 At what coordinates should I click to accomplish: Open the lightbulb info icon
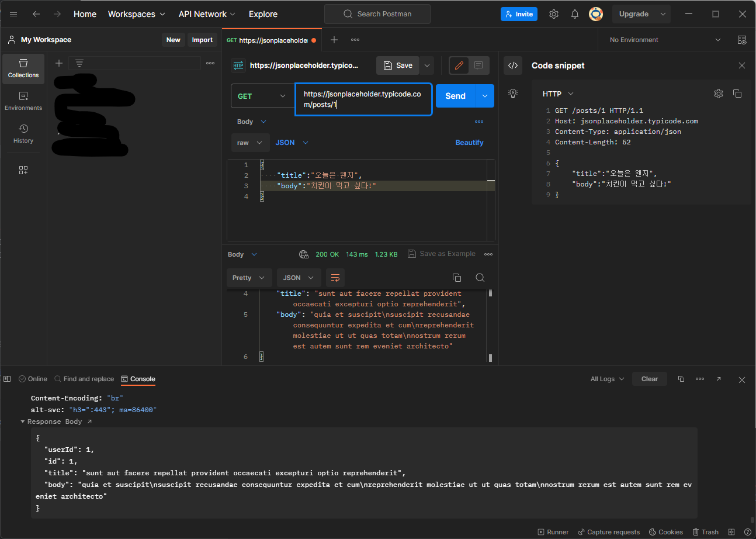click(513, 93)
